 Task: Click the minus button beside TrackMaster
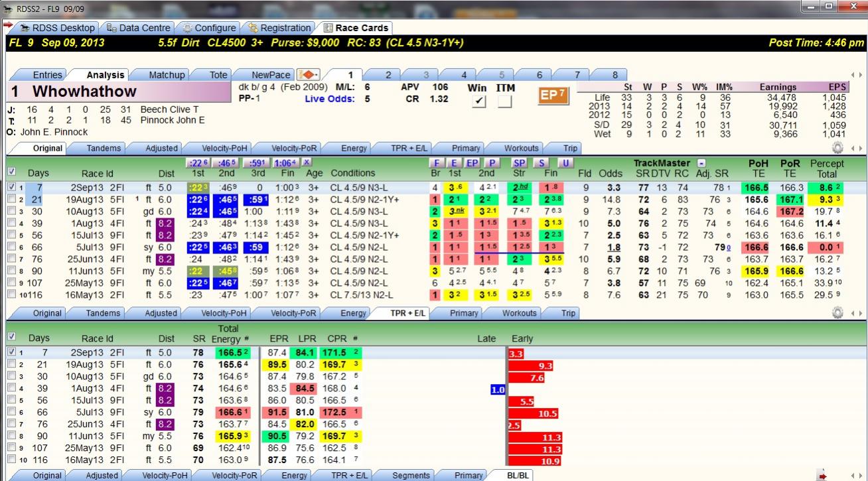tap(701, 163)
